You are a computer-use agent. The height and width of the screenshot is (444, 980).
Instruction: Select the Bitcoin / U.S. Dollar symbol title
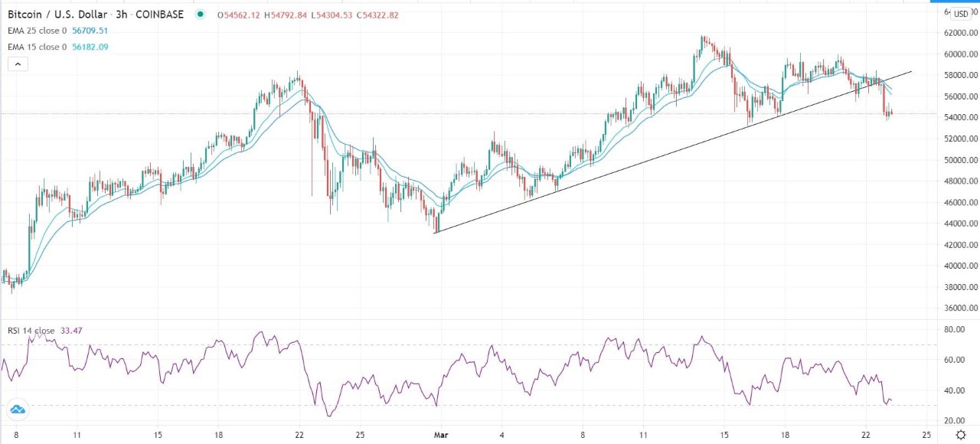[59, 14]
